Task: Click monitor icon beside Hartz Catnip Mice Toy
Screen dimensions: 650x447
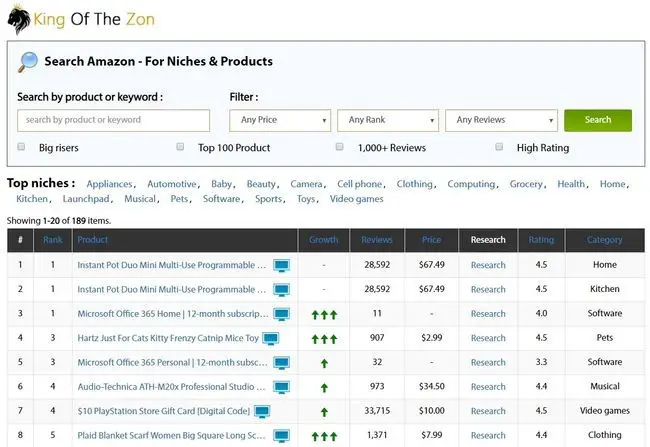Action: 271,339
